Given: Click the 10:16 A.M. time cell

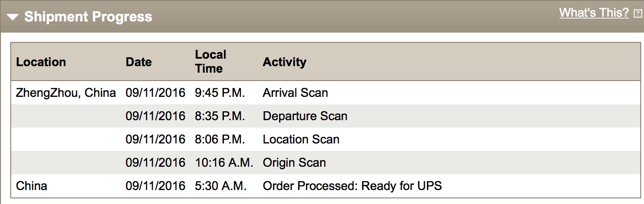Looking at the screenshot, I should [224, 163].
